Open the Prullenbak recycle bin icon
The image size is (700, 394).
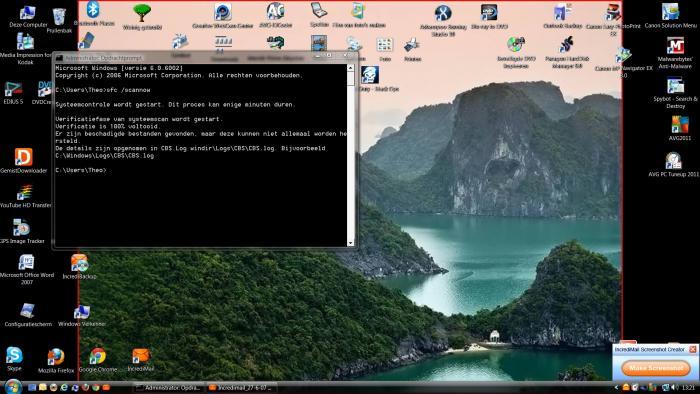click(59, 20)
